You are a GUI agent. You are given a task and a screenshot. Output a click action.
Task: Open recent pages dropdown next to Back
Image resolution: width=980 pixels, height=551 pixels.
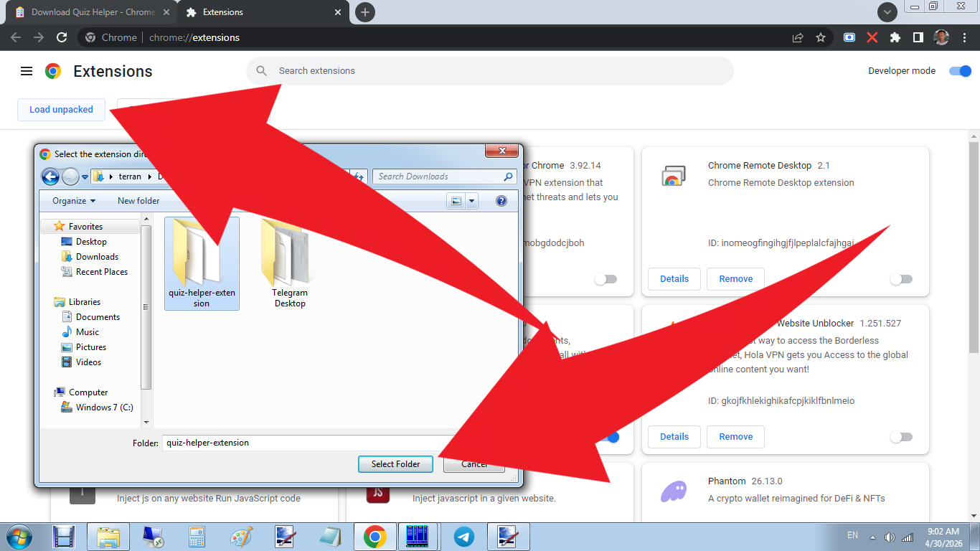[85, 176]
